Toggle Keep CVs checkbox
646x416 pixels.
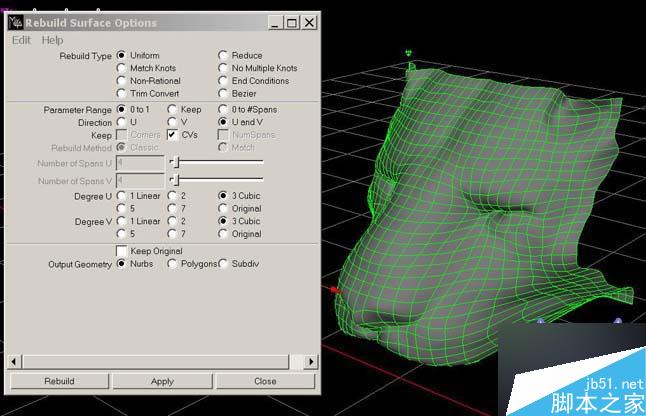[173, 135]
